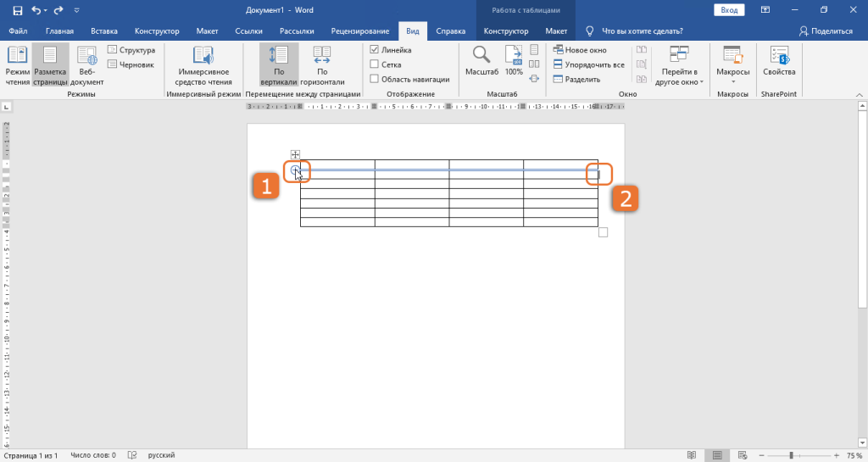The width and height of the screenshot is (868, 462).
Task: Open the Макросы dropdown
Action: click(x=733, y=66)
